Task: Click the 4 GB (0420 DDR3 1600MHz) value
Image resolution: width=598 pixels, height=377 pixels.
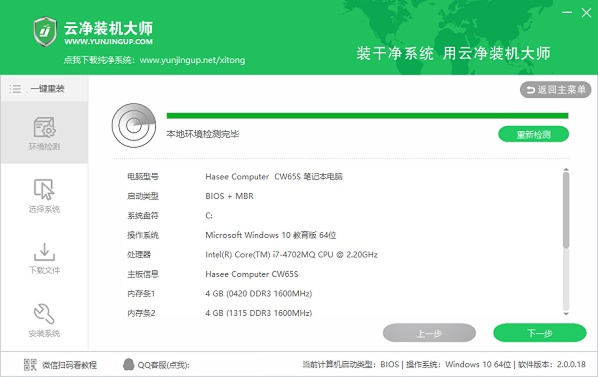Action: 259,294
